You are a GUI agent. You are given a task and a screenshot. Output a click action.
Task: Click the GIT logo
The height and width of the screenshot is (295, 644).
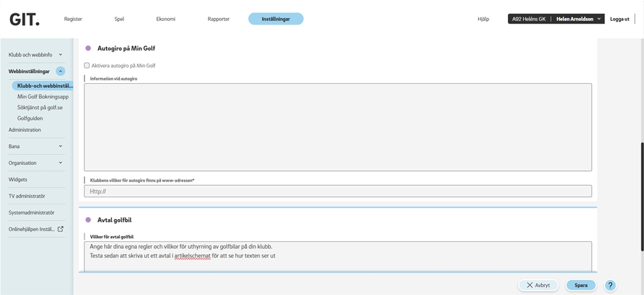pyautogui.click(x=25, y=19)
